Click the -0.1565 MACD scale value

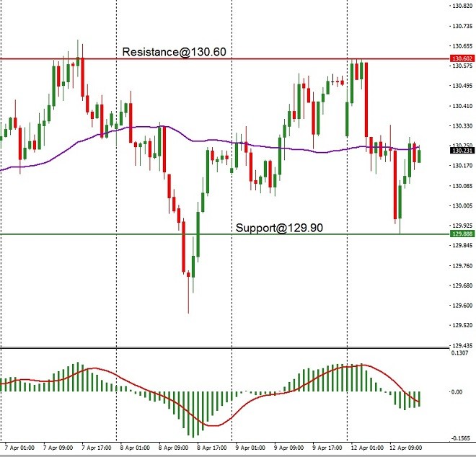click(x=461, y=438)
